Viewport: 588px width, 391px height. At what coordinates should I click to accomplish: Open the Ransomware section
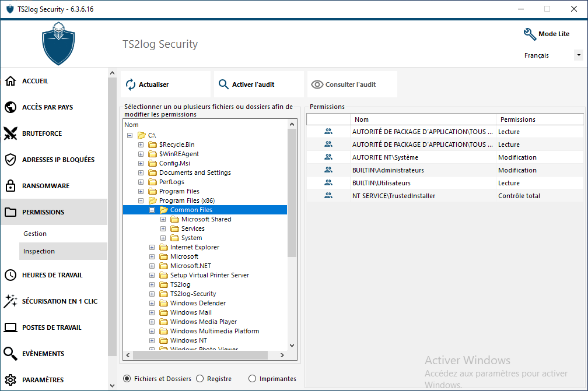54,186
